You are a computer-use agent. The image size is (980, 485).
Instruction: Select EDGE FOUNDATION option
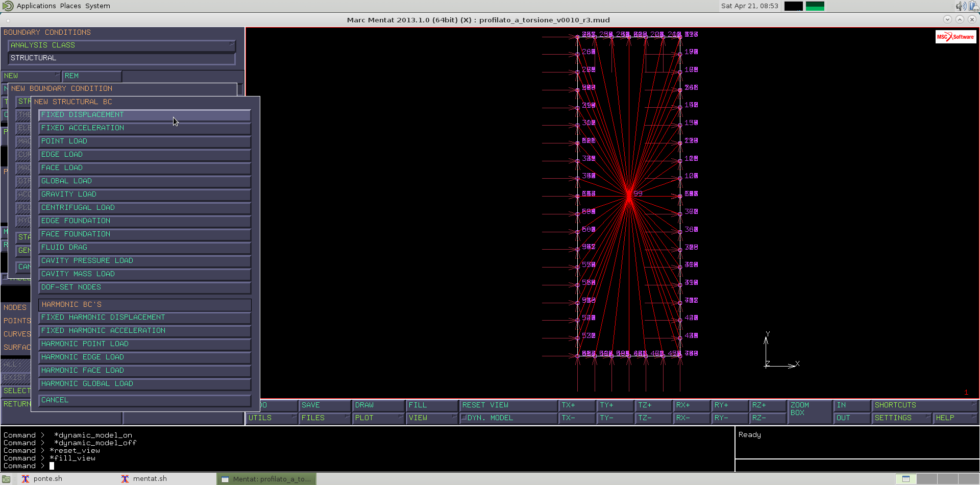144,221
